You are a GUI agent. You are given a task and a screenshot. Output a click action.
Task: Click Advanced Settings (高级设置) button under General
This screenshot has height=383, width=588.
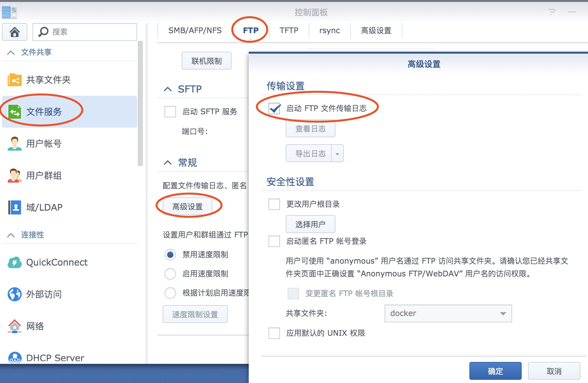click(x=187, y=207)
